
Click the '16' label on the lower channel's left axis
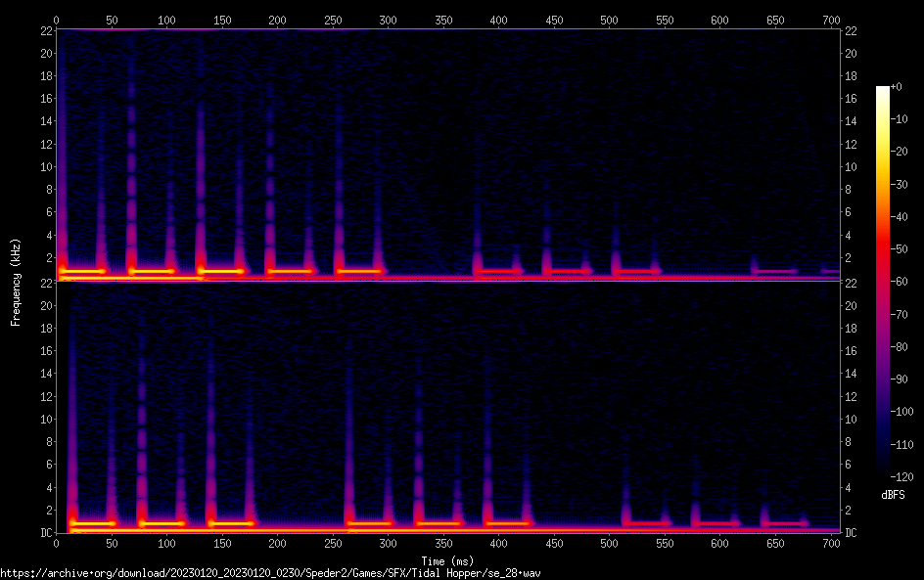(x=44, y=350)
